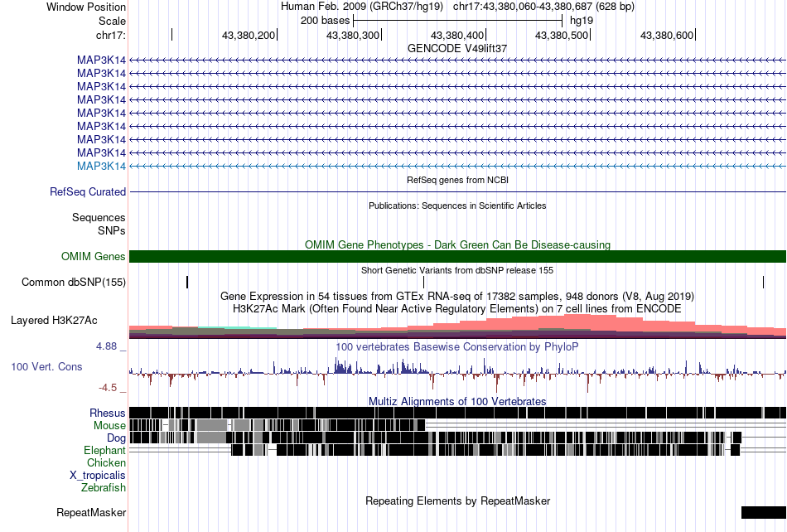
Task: Click the dark green OMIM Genes bar
Action: tap(458, 256)
